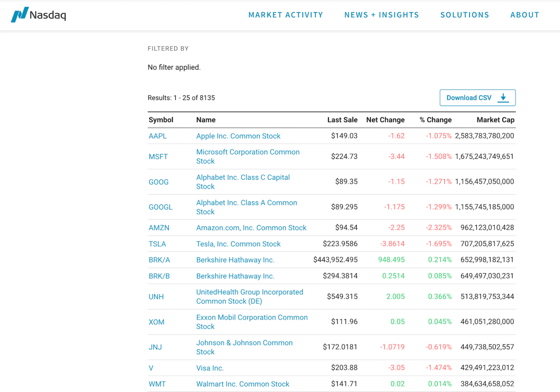Open Berkshire Hathaway Inc. name in BRK/B row
Image resolution: width=560 pixels, height=392 pixels.
coord(235,276)
